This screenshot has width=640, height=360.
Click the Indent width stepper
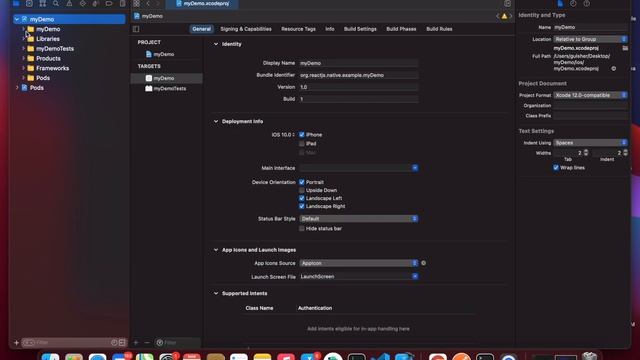click(626, 153)
